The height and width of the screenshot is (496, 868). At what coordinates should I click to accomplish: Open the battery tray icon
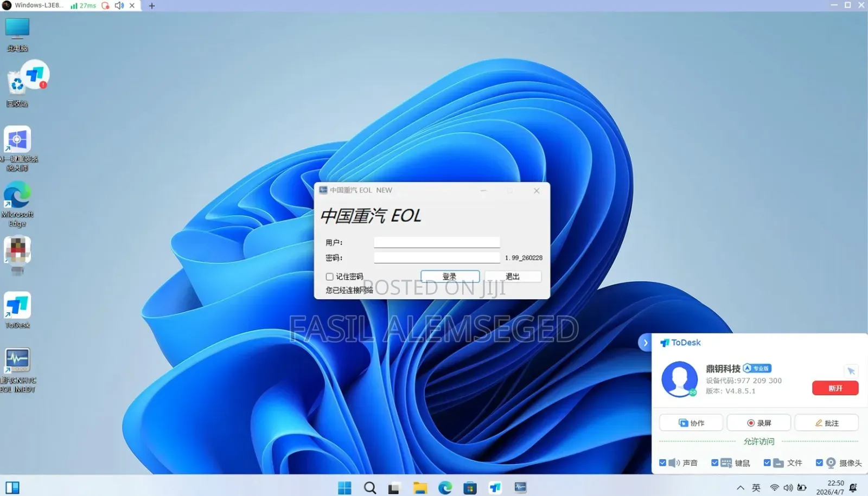(802, 488)
